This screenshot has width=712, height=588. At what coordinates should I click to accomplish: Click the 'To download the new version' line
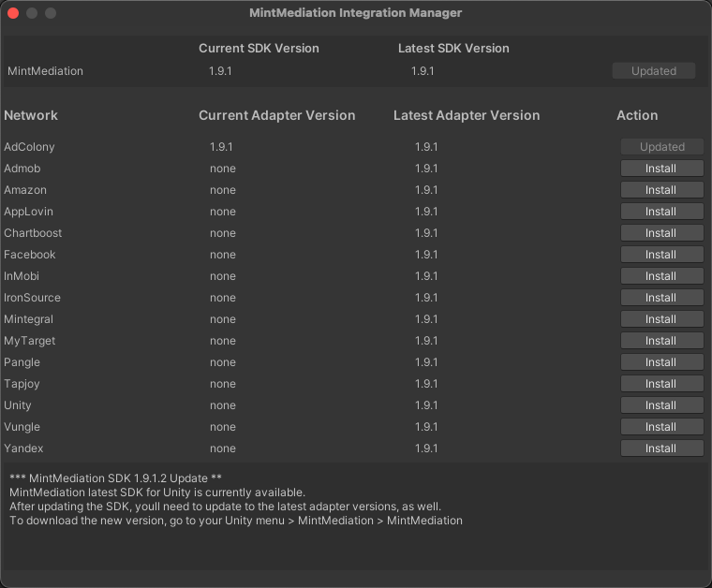[x=236, y=521]
